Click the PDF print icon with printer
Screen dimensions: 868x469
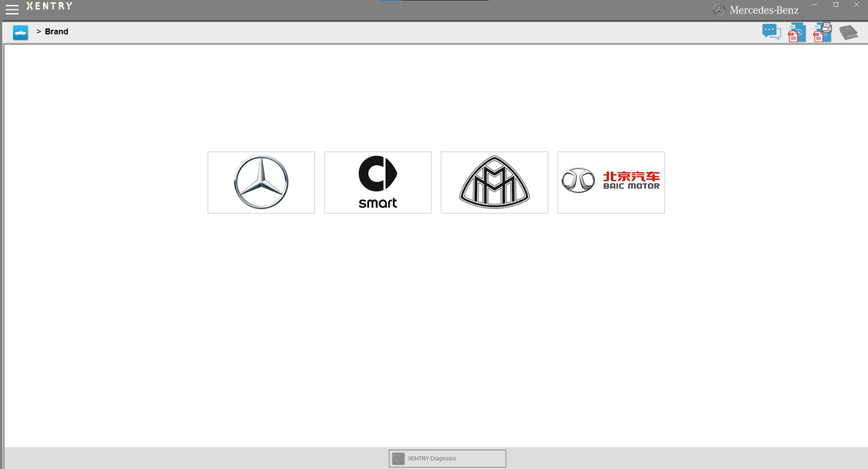click(822, 33)
